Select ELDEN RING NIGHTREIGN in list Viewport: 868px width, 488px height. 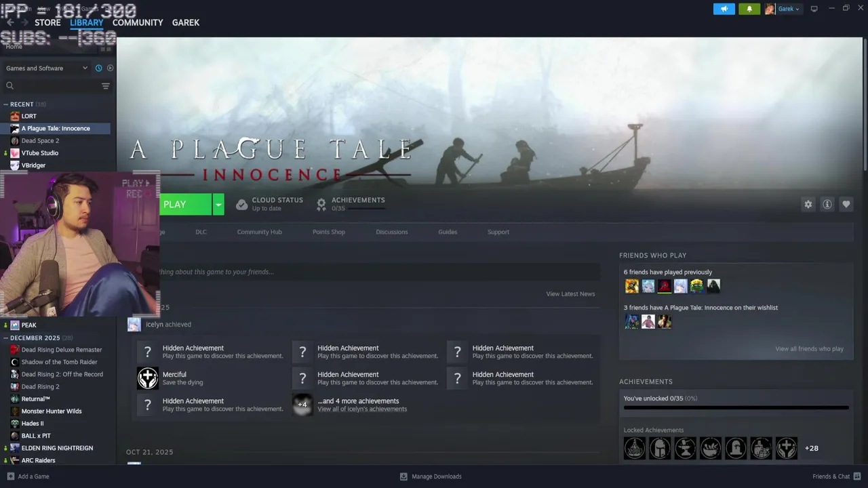(x=57, y=448)
